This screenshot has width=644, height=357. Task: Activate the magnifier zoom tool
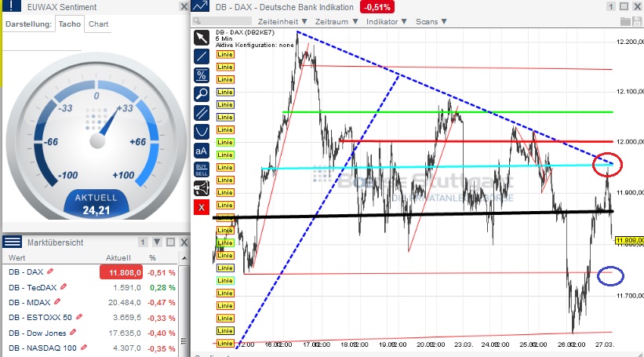click(x=202, y=94)
